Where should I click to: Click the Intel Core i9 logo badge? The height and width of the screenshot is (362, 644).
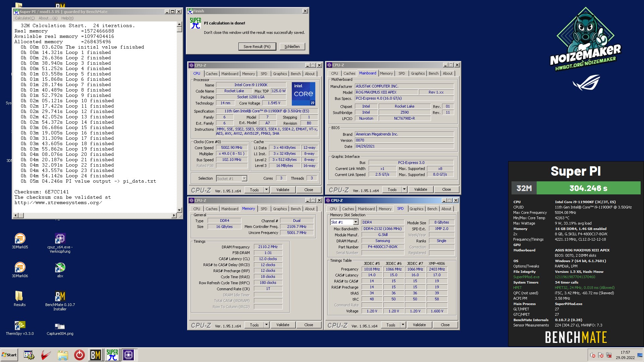(x=304, y=94)
